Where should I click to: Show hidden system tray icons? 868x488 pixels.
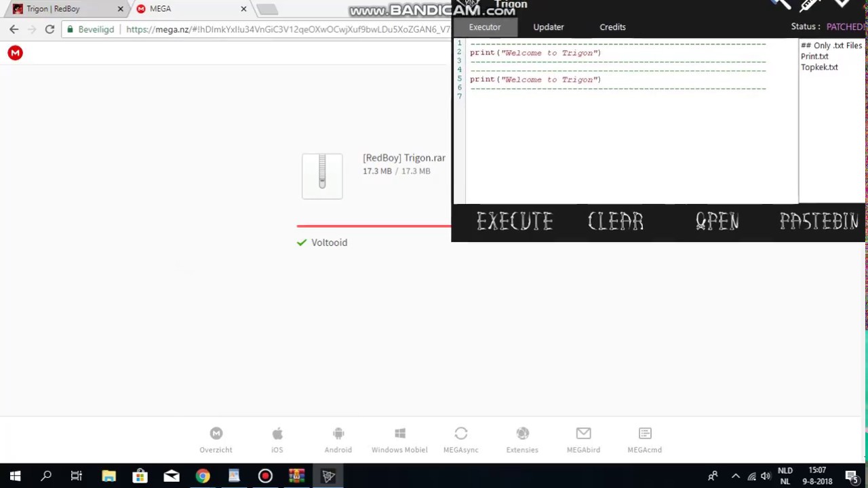coord(736,476)
